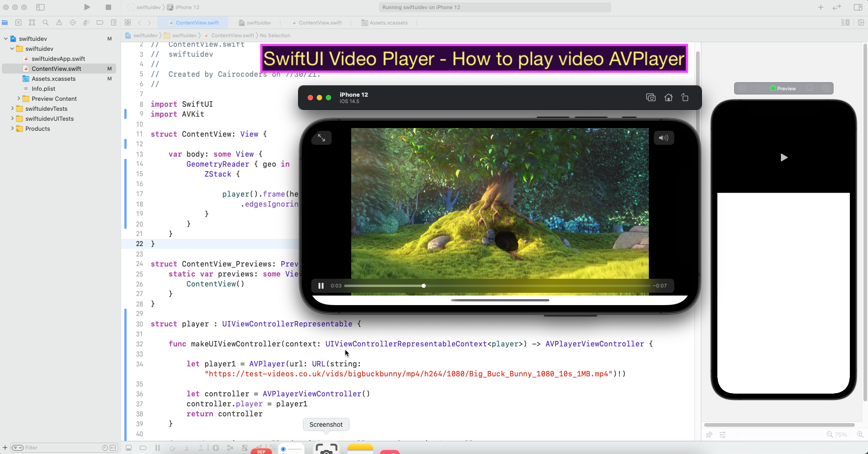Click the green Preview status button
This screenshot has width=868, height=454.
tap(783, 89)
